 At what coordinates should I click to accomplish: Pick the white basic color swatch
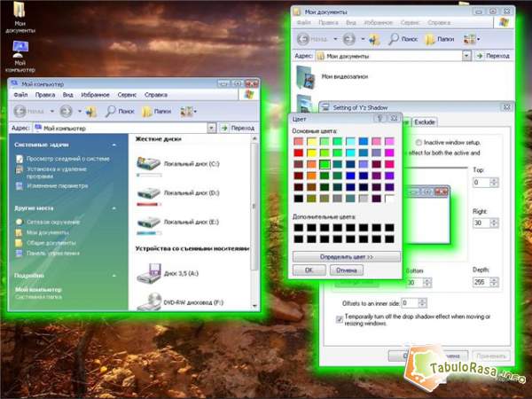[x=389, y=199]
